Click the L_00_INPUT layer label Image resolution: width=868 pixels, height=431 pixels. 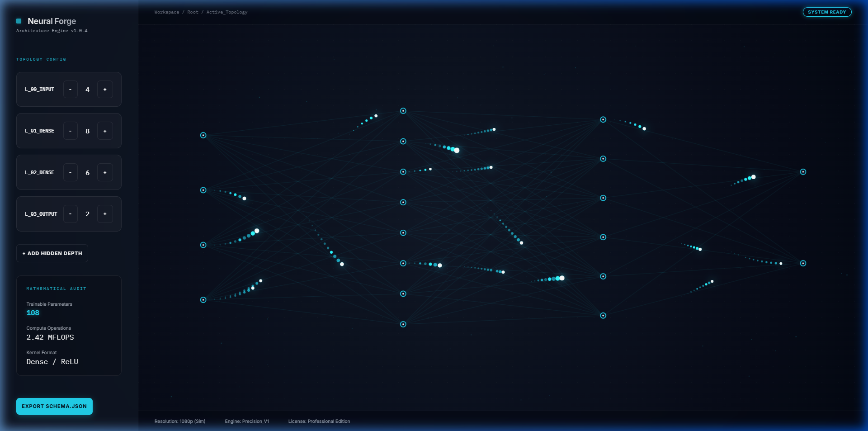[x=39, y=90]
